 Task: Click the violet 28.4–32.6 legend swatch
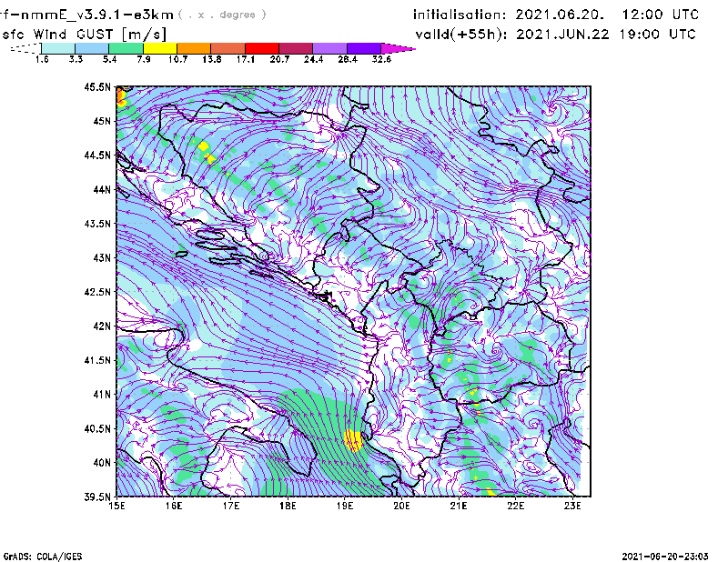[364, 48]
